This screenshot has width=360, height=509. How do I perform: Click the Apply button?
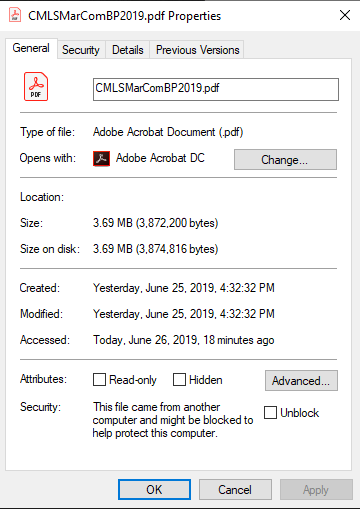click(x=316, y=490)
